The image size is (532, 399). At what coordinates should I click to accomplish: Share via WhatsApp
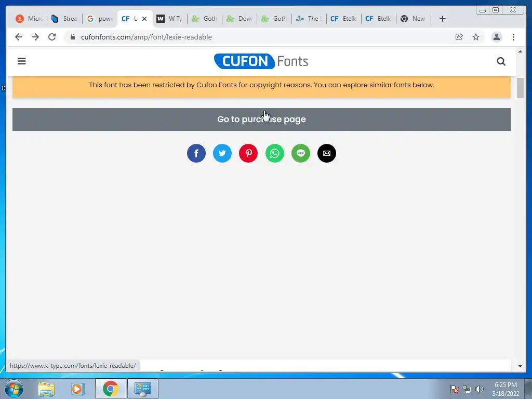pos(274,153)
